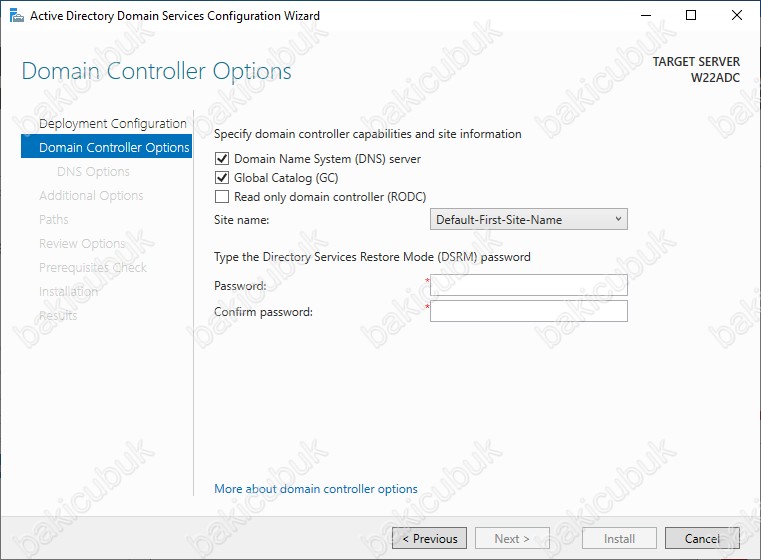The width and height of the screenshot is (761, 560).
Task: Click the DSRM Password field
Action: [529, 285]
